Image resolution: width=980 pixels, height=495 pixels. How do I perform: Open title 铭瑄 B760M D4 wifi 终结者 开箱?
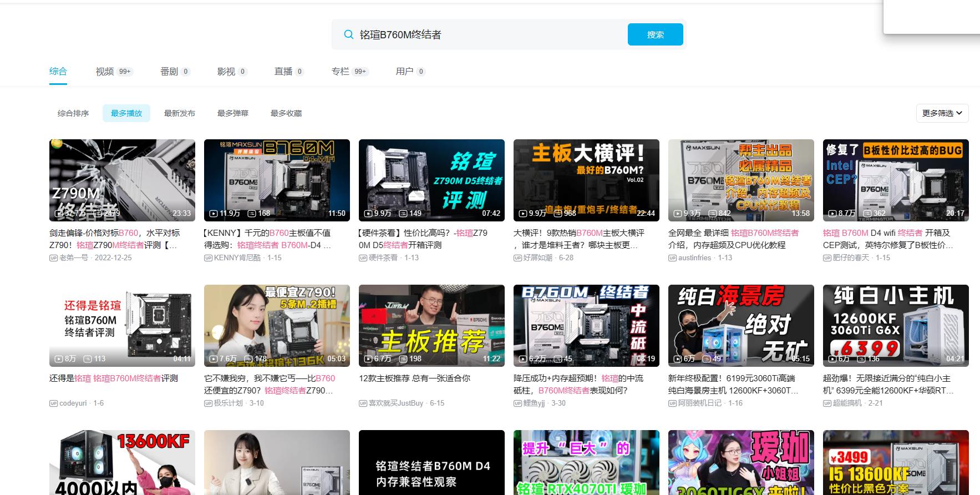888,239
